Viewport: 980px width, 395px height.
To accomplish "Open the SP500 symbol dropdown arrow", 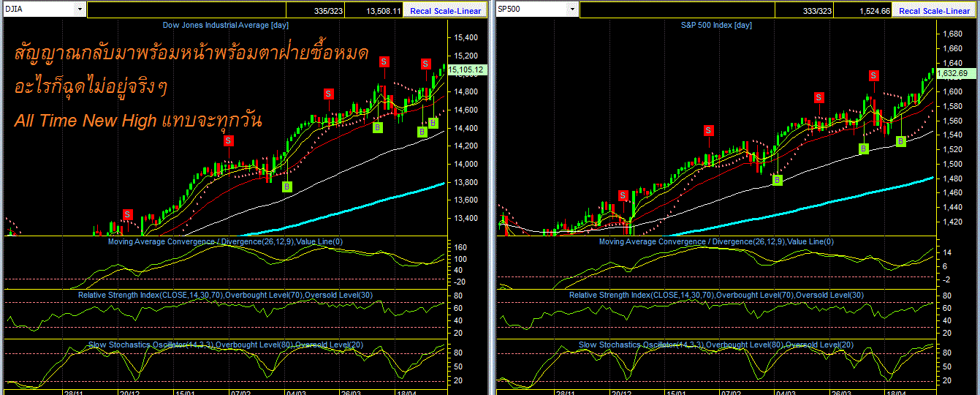I will point(572,10).
